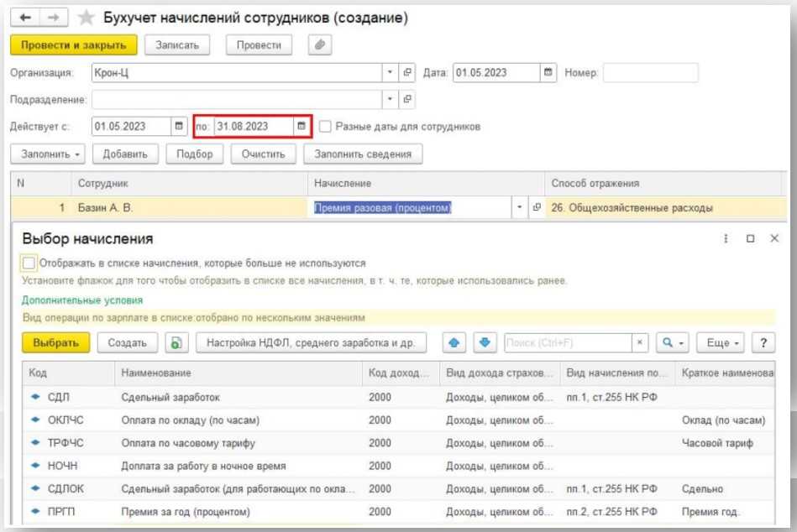Click the back navigation arrow
797x532 pixels.
point(27,18)
